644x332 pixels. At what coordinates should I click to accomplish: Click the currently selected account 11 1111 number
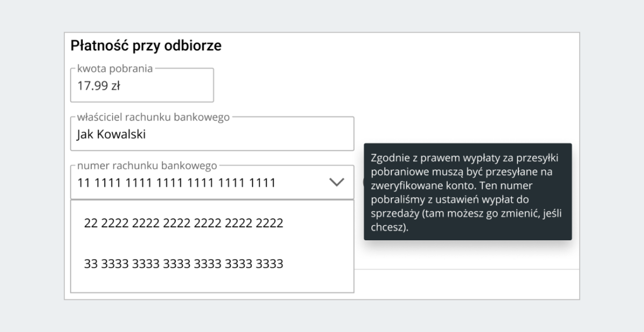(x=175, y=182)
